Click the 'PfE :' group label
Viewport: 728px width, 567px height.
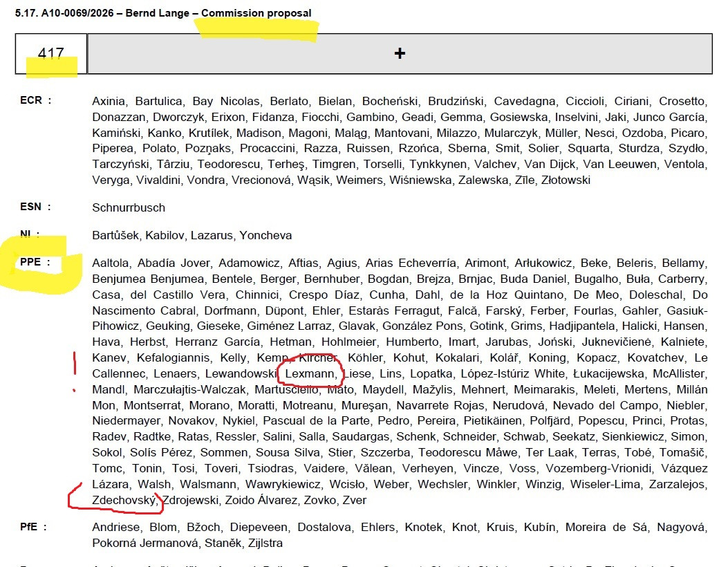35,528
